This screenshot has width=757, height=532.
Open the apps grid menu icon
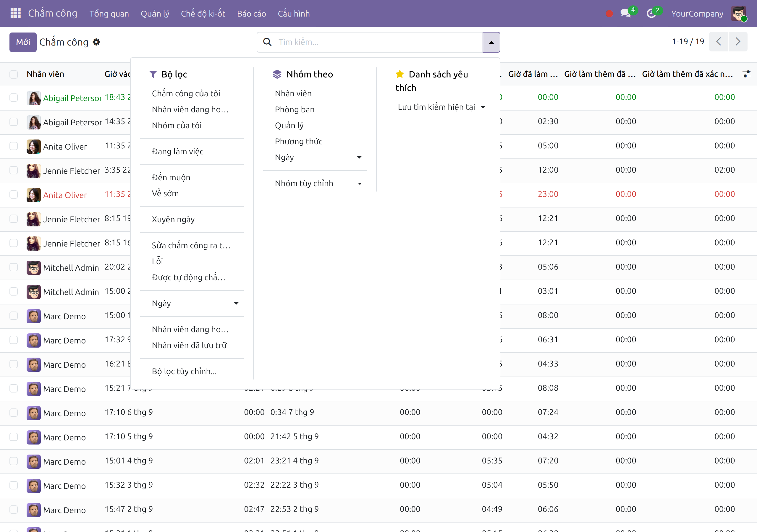[x=15, y=13]
